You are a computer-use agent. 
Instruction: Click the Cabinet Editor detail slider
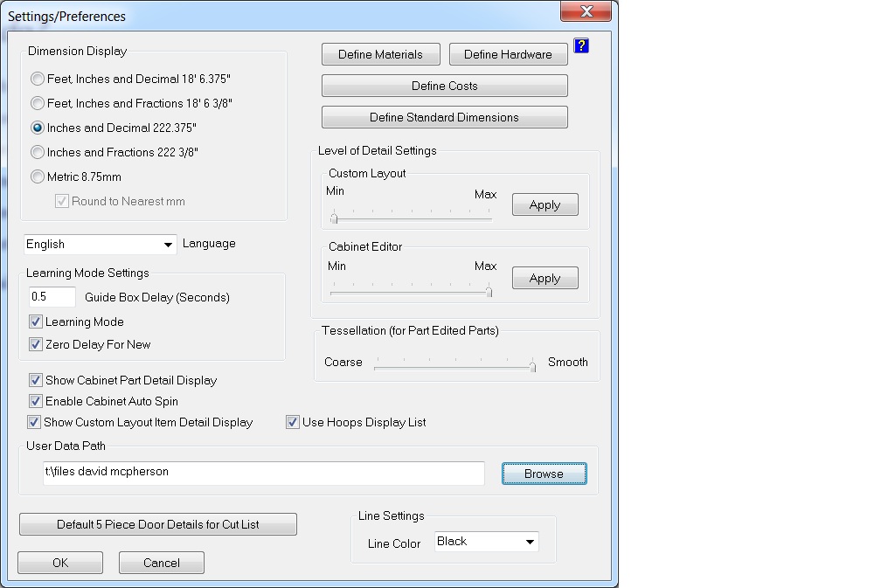click(409, 291)
